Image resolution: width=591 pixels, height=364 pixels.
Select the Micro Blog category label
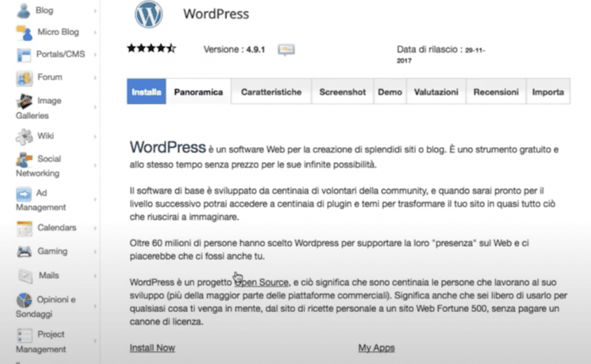coord(58,32)
